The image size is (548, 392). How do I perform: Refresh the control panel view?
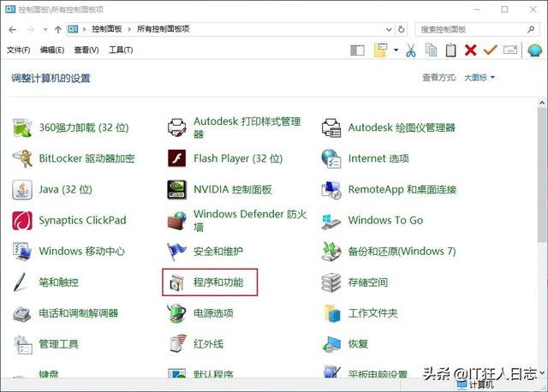click(402, 30)
